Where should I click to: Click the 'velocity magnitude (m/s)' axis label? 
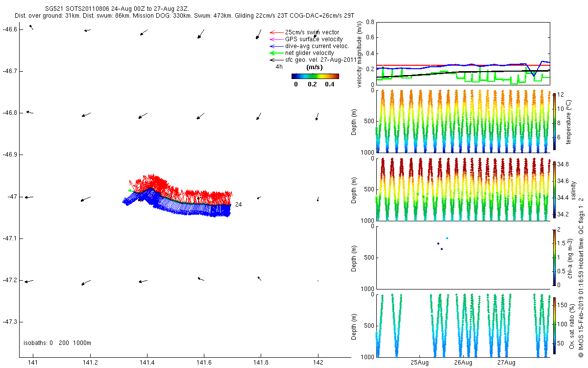point(359,54)
